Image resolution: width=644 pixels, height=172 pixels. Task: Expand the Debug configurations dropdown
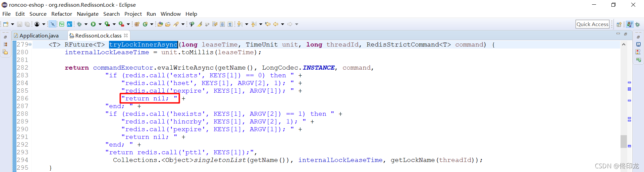point(86,24)
